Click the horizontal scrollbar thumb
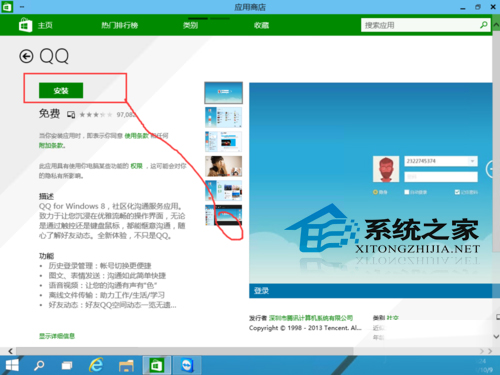Viewport: 500px width, 375px height. click(185, 351)
